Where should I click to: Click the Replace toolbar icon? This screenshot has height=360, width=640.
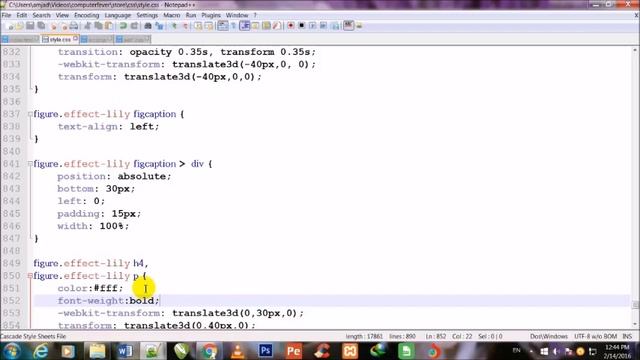tap(159, 26)
